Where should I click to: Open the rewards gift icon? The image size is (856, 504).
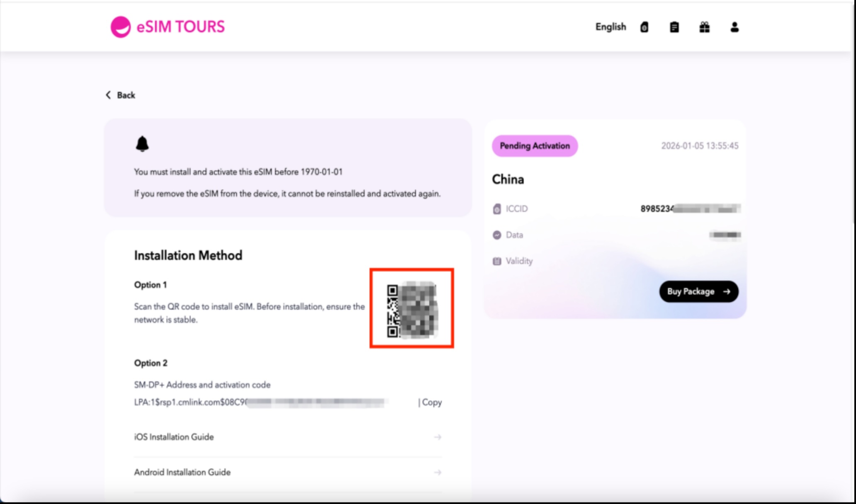click(704, 27)
